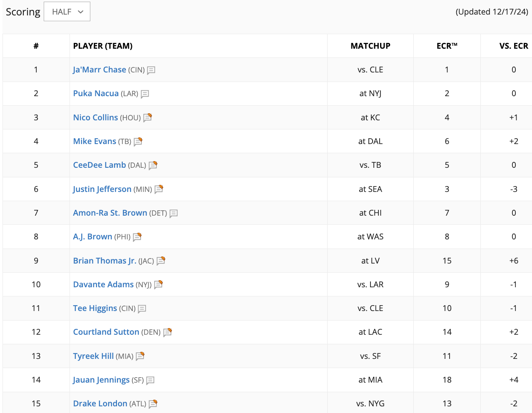Open Jauan Jennings player page

pos(101,380)
